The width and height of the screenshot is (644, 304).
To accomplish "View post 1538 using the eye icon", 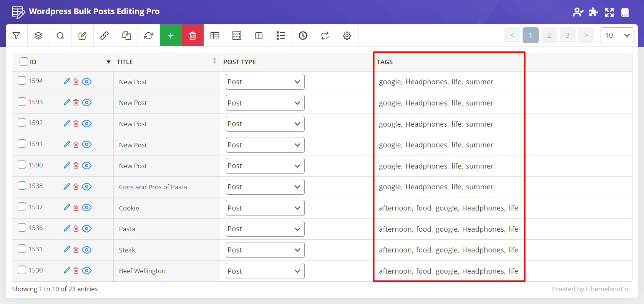I will click(87, 187).
